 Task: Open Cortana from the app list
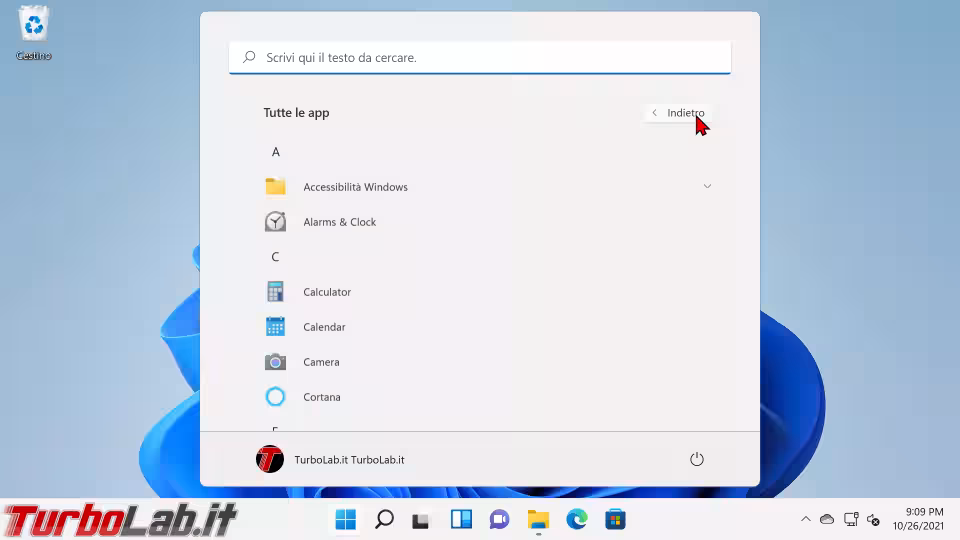[x=321, y=397]
